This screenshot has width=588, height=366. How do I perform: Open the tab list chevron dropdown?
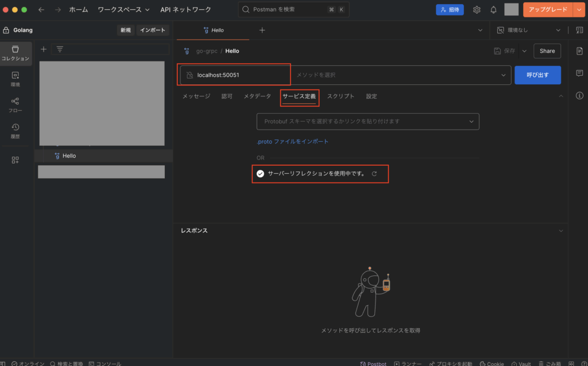pyautogui.click(x=480, y=30)
